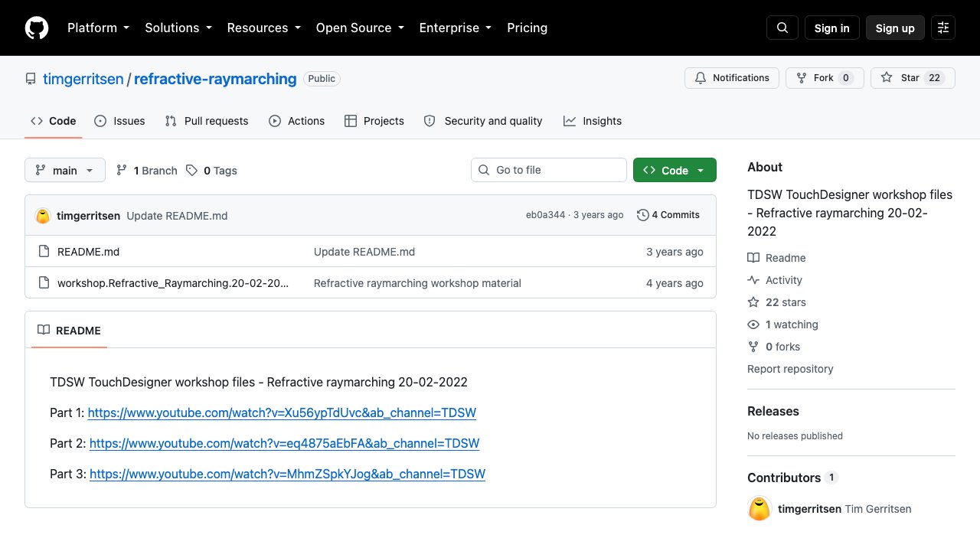Expand the Resources menu
The width and height of the screenshot is (980, 551).
[x=263, y=28]
